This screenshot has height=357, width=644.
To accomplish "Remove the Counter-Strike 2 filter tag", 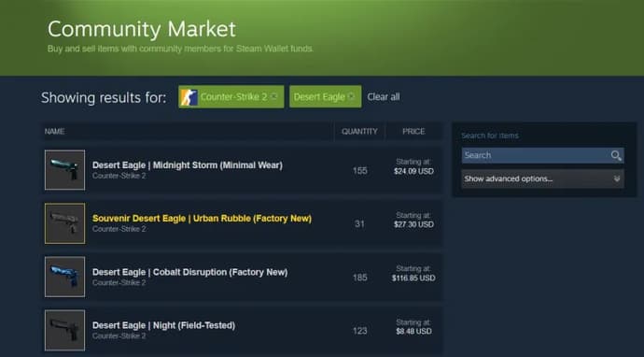I will point(274,96).
